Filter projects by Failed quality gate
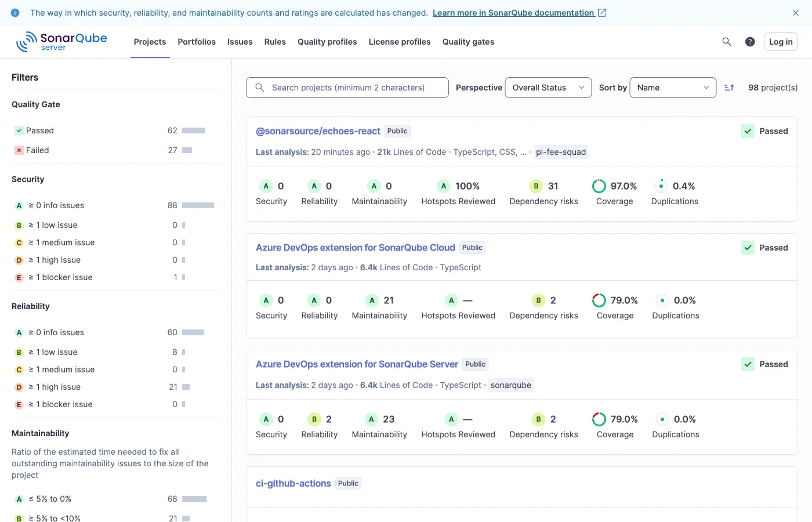 click(x=37, y=150)
